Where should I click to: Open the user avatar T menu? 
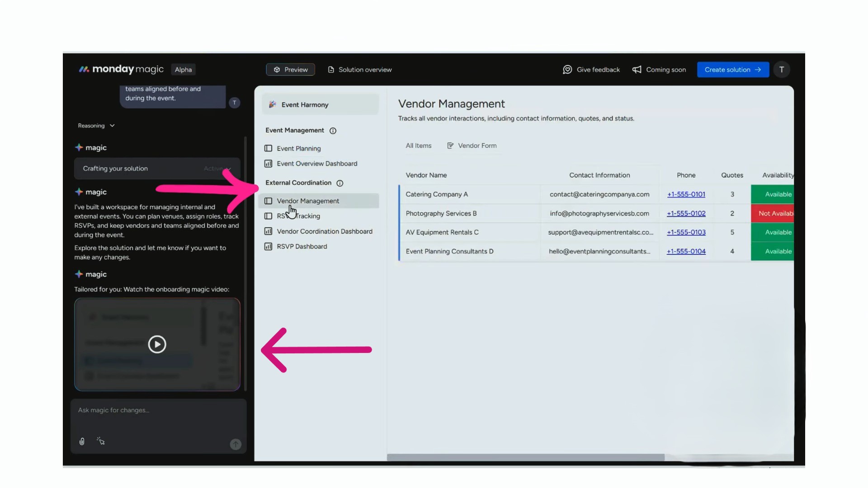pos(781,70)
